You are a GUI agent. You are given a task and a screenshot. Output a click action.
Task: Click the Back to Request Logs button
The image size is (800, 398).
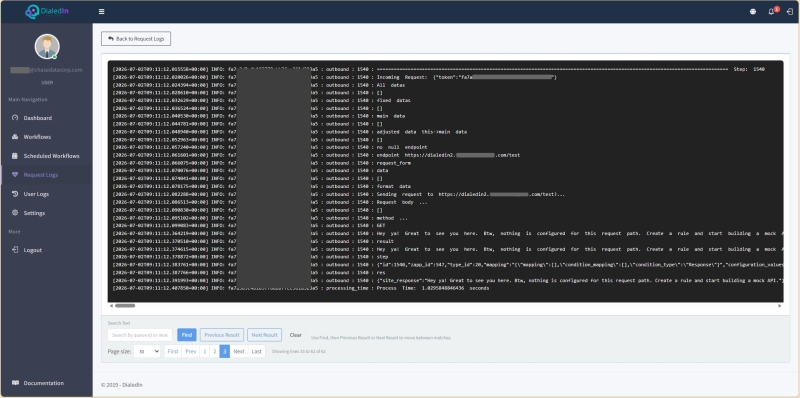136,39
